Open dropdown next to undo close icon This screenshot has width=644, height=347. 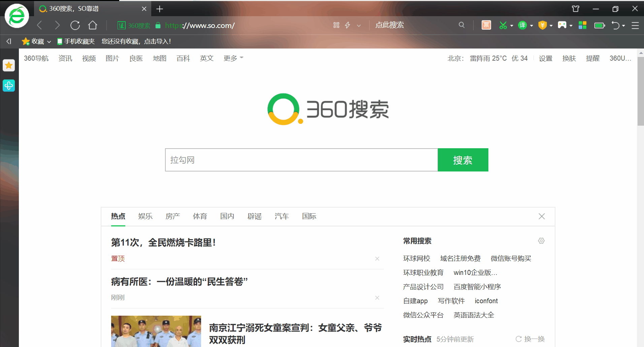tap(623, 26)
